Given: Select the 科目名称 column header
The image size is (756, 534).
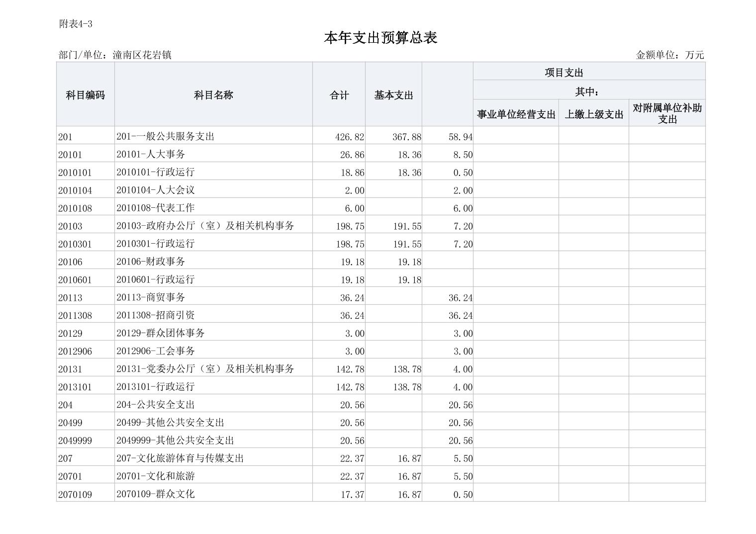Looking at the screenshot, I should [213, 95].
